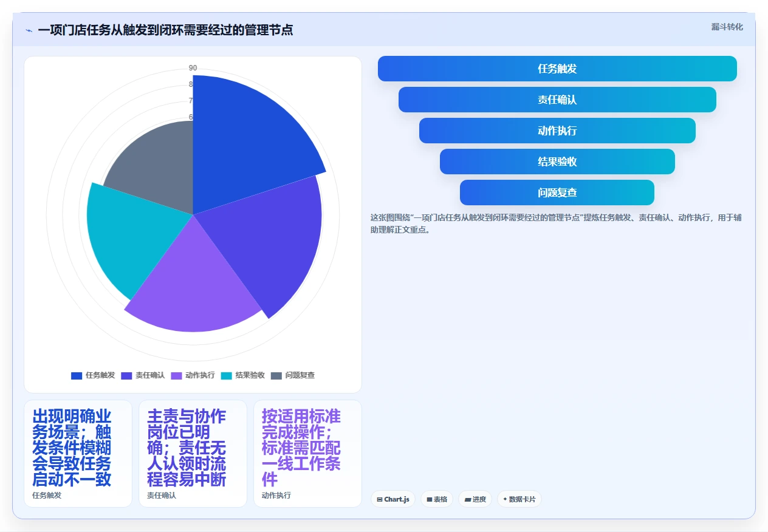Screen dimensions: 768x532
Task: Open the blue 任务触发 data card
Action: click(78, 454)
